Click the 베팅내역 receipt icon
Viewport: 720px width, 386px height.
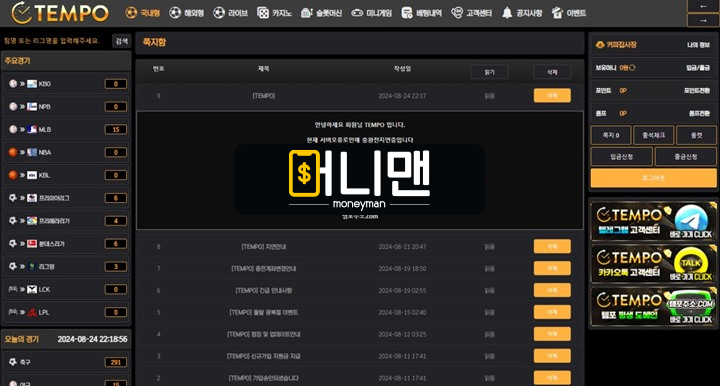pos(406,13)
